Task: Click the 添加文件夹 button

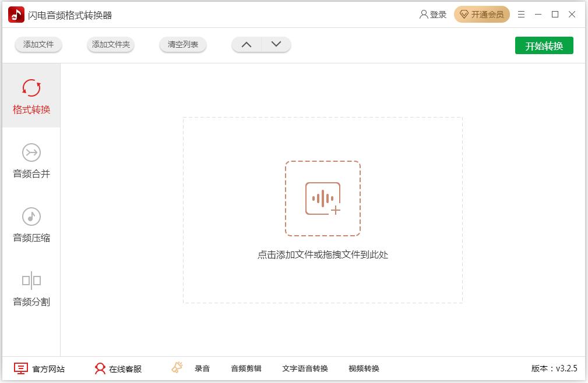Action: click(111, 45)
